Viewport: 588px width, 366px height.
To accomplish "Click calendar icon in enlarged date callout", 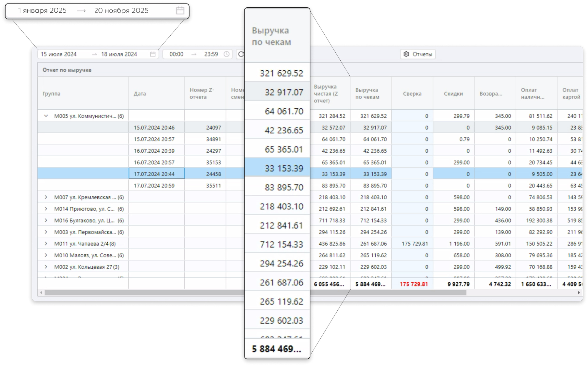I will 180,11.
